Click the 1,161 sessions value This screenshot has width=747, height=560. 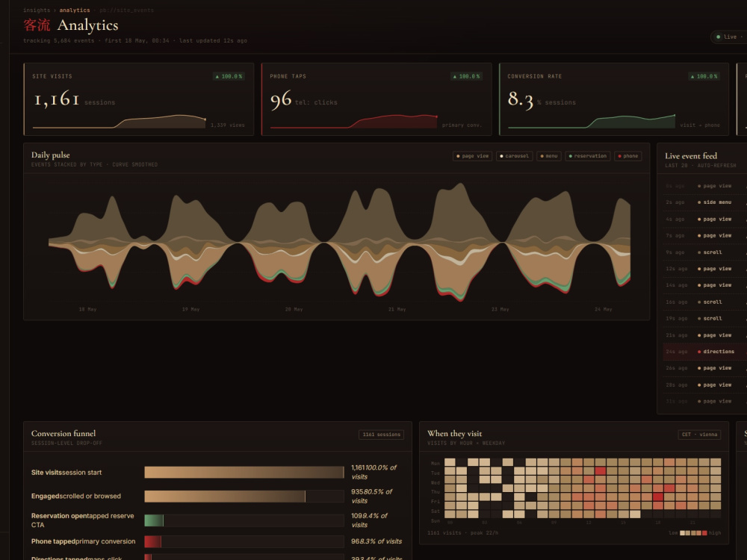74,99
